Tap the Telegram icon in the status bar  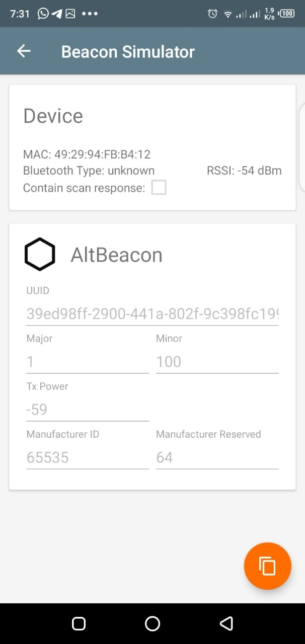tap(57, 14)
